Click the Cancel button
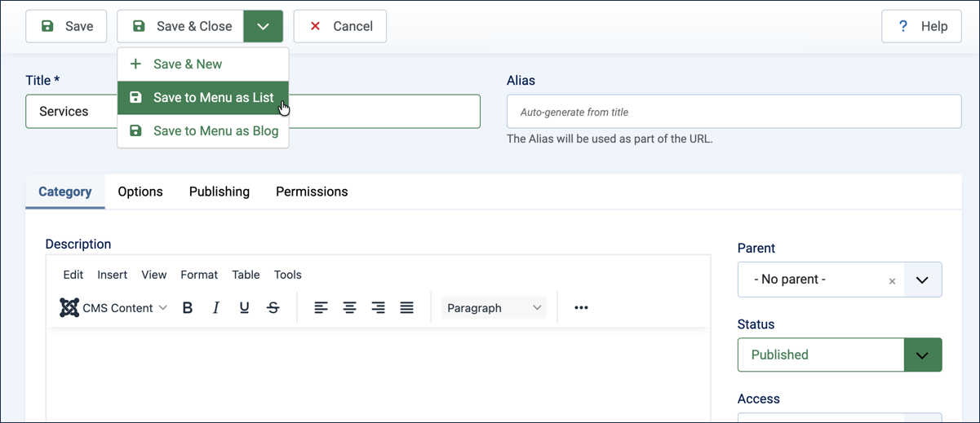 [339, 26]
